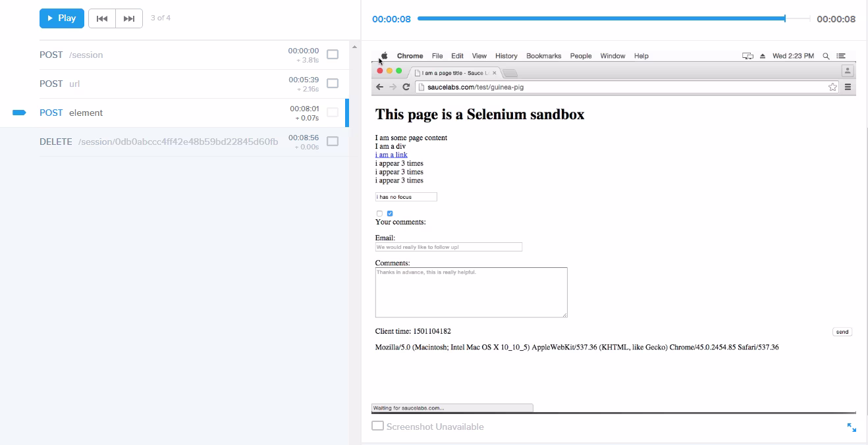Click the display mirroring icon in menu bar

click(x=747, y=56)
